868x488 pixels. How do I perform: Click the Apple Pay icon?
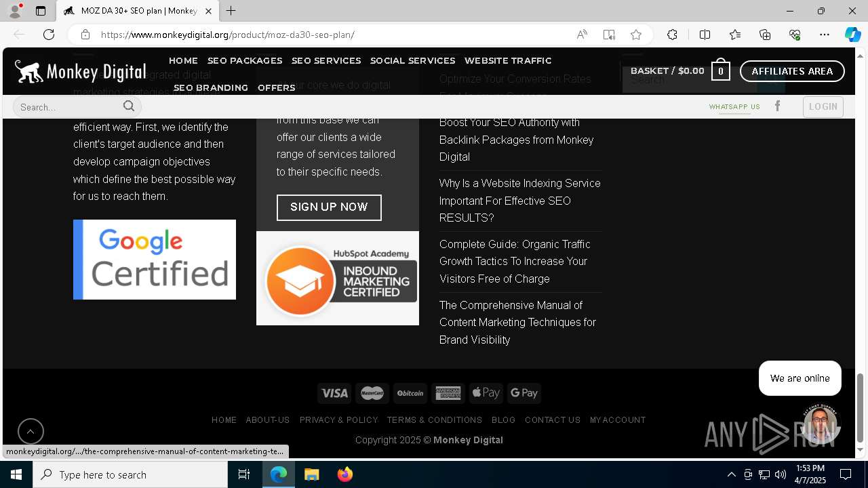click(486, 393)
